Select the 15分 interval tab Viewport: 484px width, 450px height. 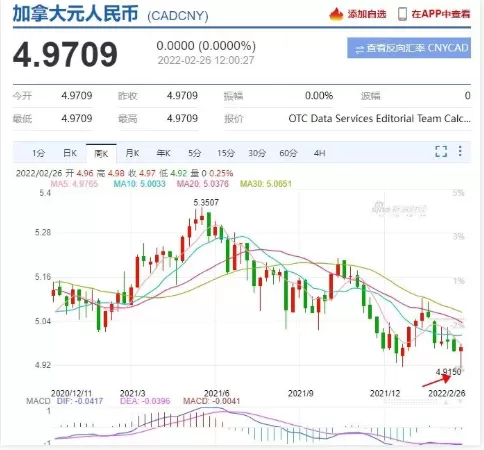[226, 153]
